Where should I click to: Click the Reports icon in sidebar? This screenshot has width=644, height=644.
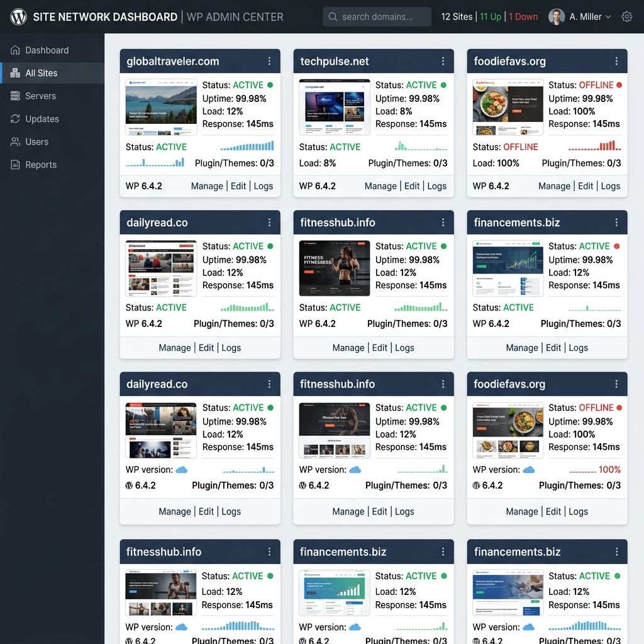(15, 165)
